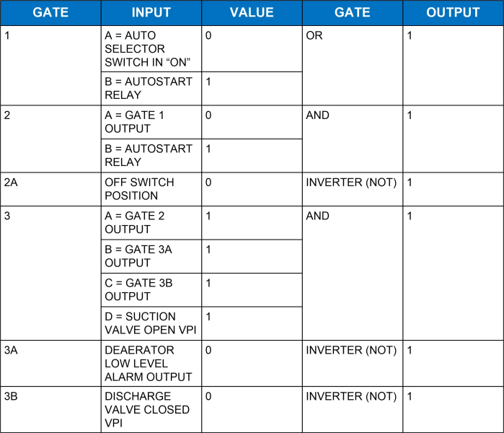The height and width of the screenshot is (433, 504).
Task: Select the "A = AUTO SELECTOR SWITCH IN ON" cell
Action: (x=151, y=48)
